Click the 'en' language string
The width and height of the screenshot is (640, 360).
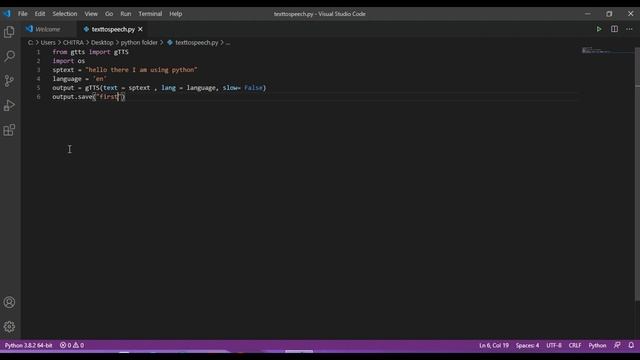coord(100,79)
